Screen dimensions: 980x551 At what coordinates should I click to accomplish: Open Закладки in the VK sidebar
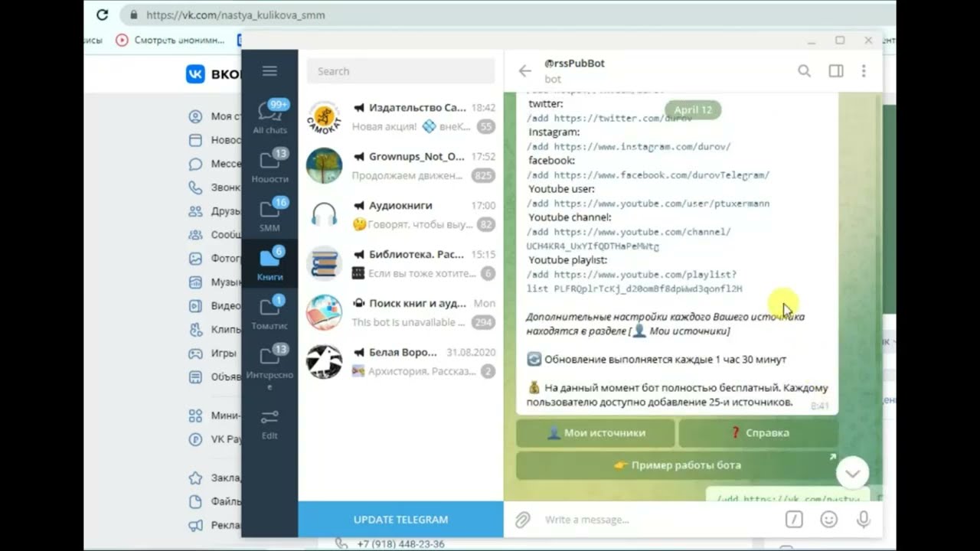pyautogui.click(x=215, y=478)
